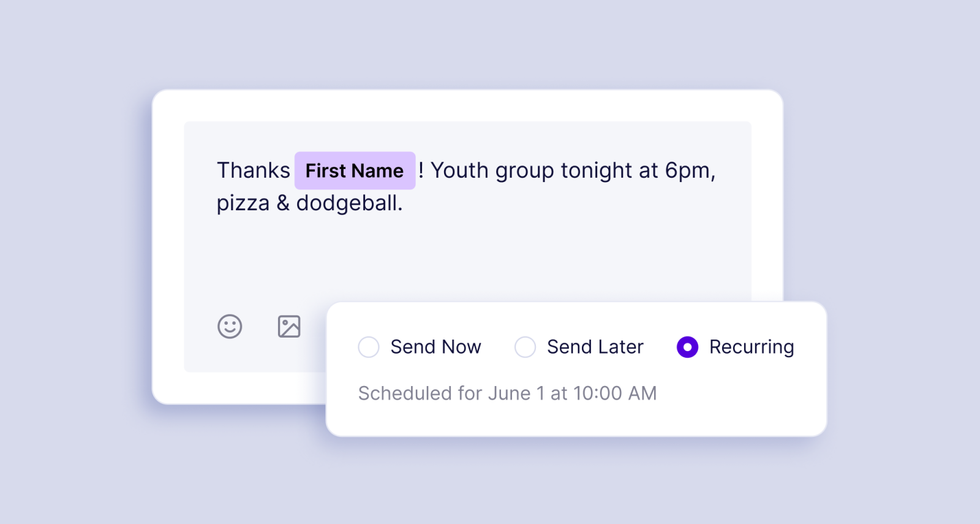
Task: Open the emoji picker smiley icon
Action: 230,327
